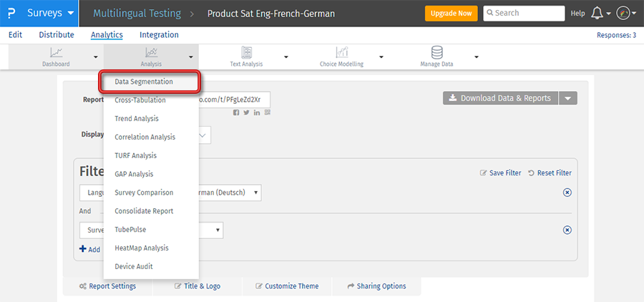
Task: Click the Facebook share icon
Action: 237,112
